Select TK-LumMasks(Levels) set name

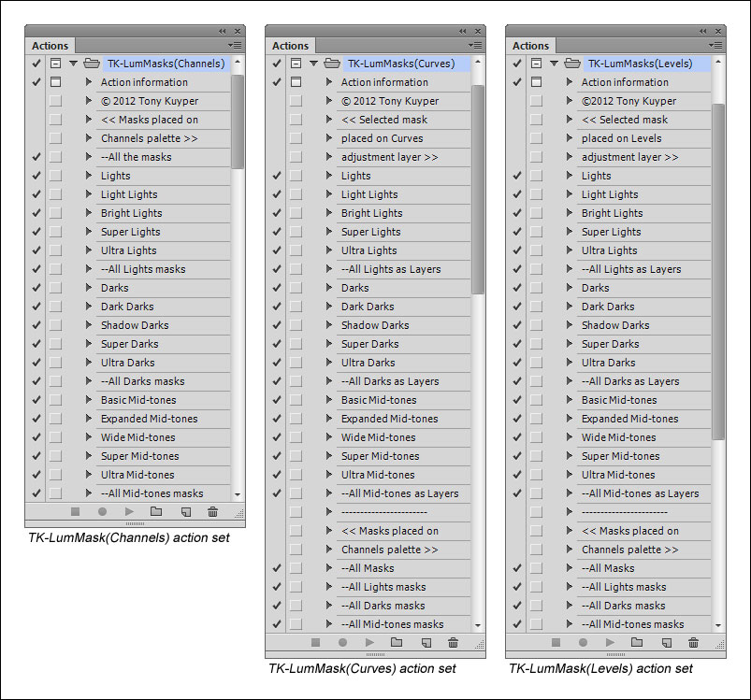point(640,64)
